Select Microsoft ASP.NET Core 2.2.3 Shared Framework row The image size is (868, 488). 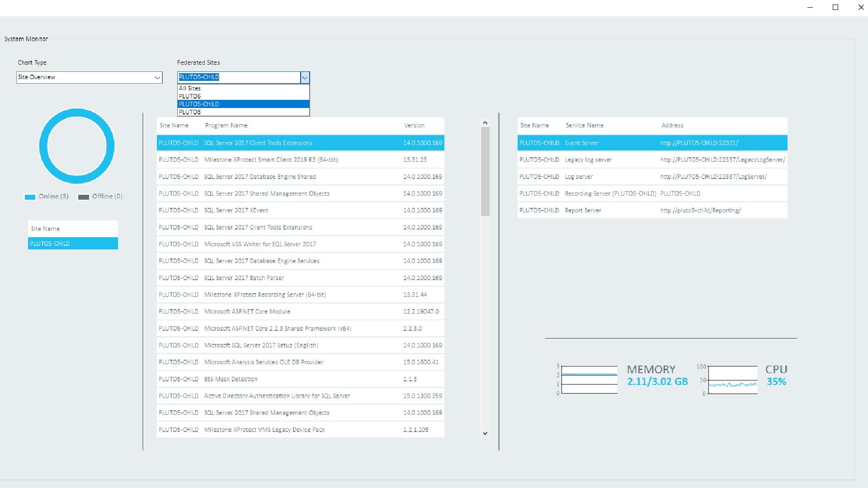point(301,328)
